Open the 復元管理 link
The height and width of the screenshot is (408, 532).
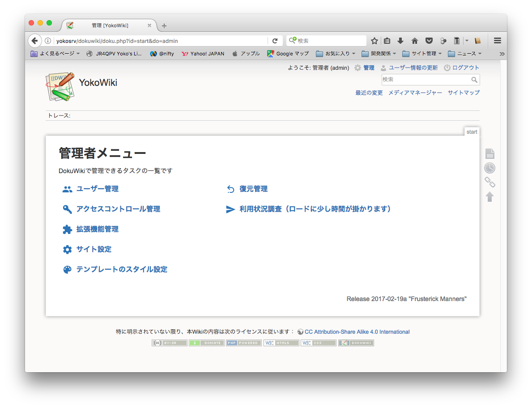253,189
